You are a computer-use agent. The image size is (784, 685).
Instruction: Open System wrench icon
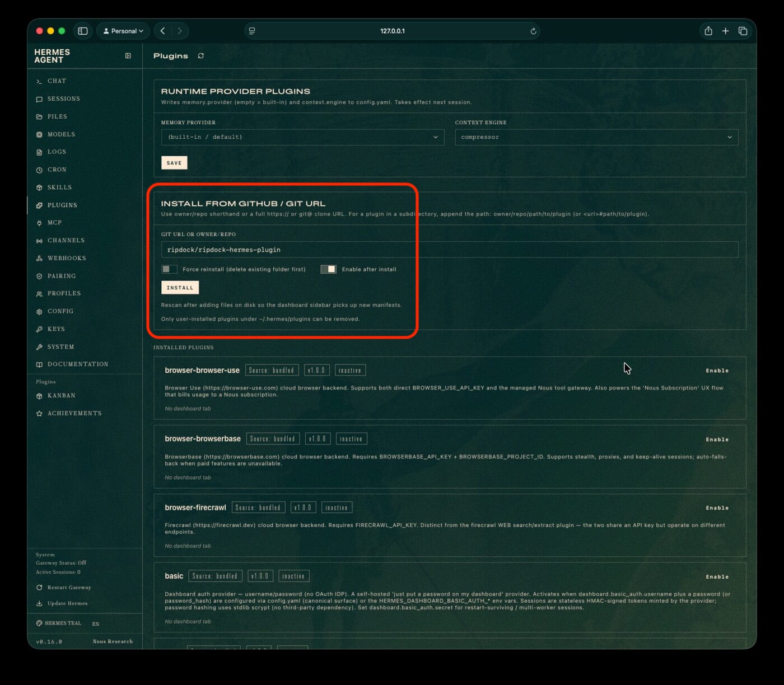pos(39,348)
